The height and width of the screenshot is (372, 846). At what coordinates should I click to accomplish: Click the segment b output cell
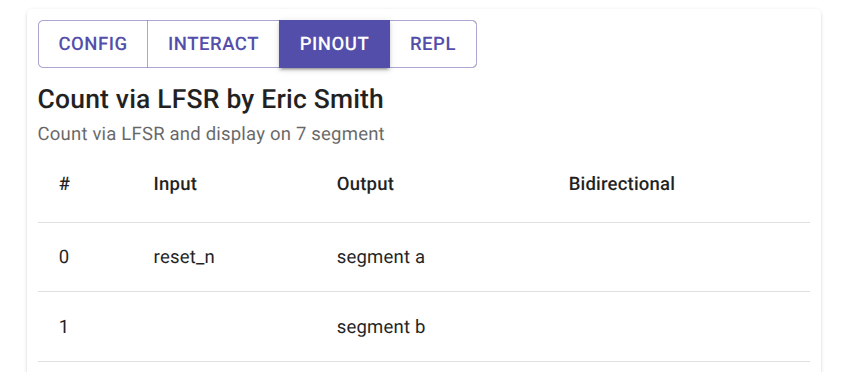tap(381, 327)
